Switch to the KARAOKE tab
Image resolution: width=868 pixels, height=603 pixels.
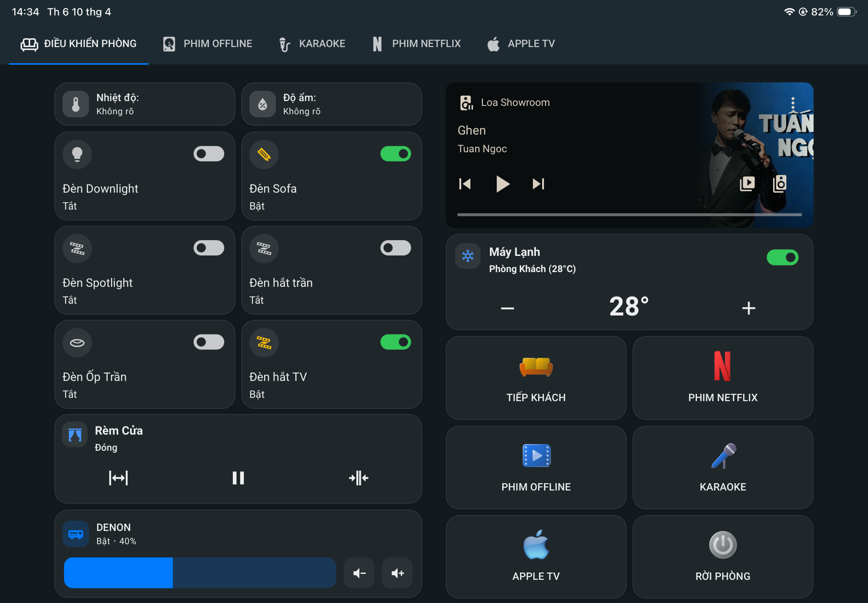(x=312, y=44)
